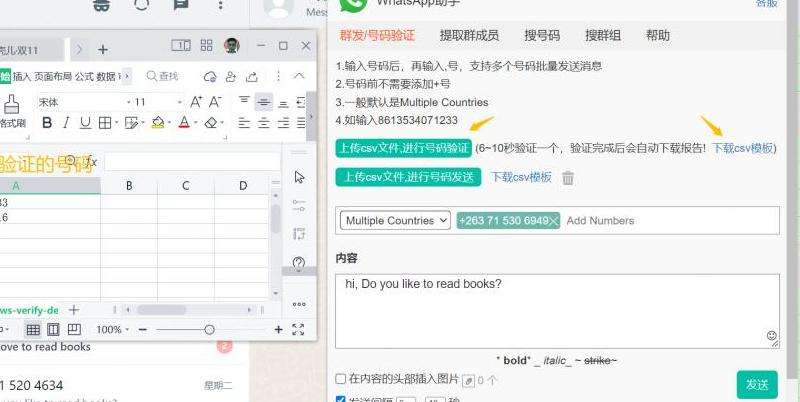Click the green 发送 send button
Viewport: 800px width, 402px height.
[x=757, y=384]
